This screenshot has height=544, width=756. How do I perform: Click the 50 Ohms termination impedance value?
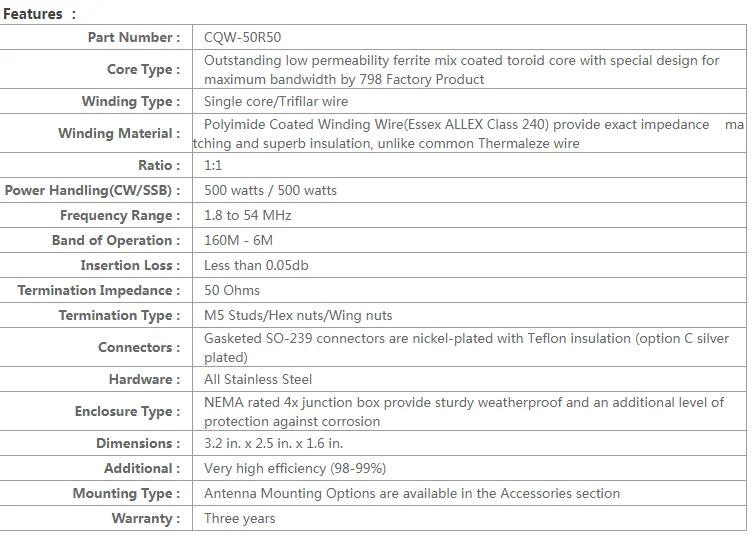(x=231, y=290)
